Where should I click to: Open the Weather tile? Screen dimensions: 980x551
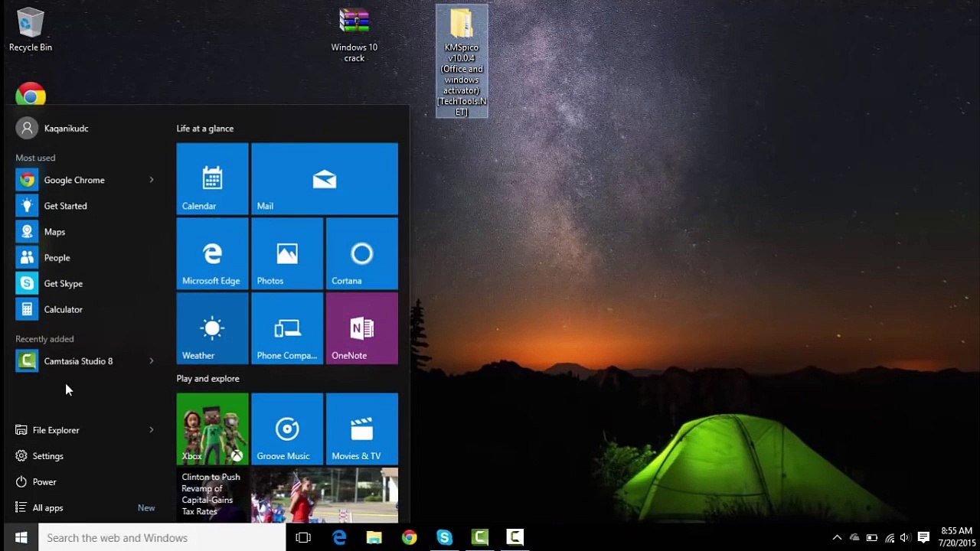pyautogui.click(x=212, y=328)
